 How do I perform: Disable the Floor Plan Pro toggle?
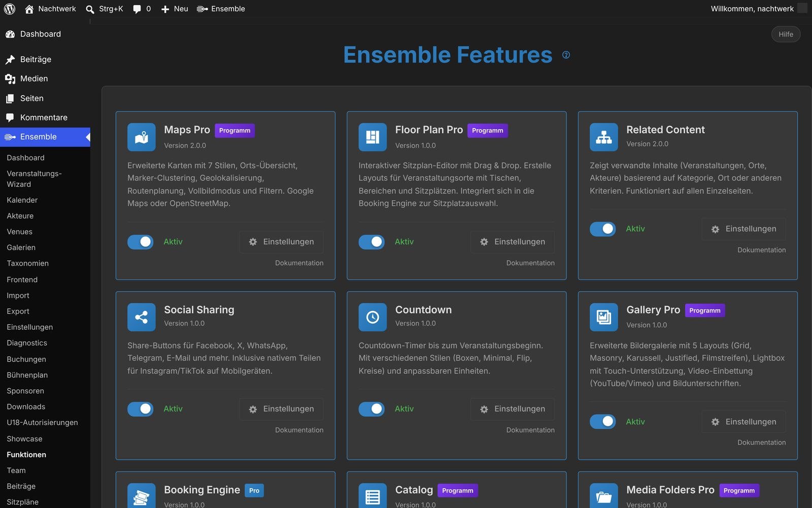click(371, 242)
